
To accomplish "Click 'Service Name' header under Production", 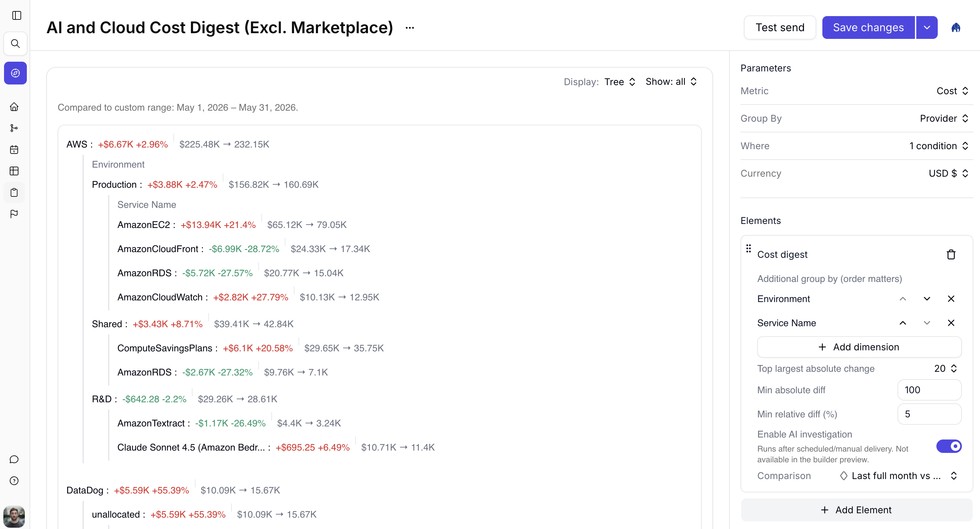I will click(x=147, y=205).
